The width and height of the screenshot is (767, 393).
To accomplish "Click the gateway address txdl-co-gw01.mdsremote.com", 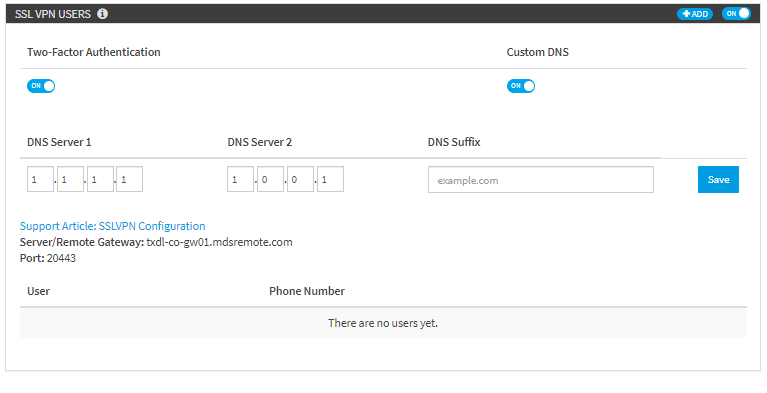I will point(219,242).
